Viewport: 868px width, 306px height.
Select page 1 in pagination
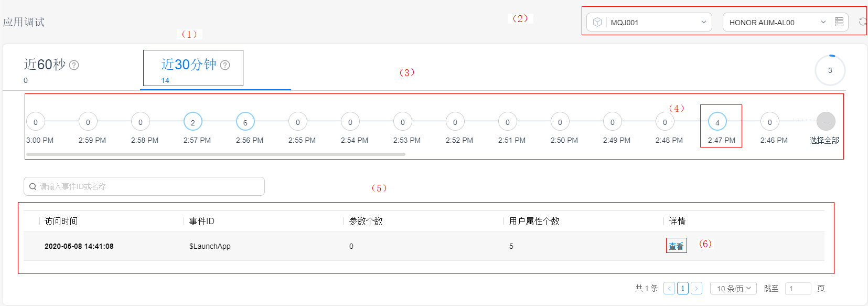coord(683,288)
